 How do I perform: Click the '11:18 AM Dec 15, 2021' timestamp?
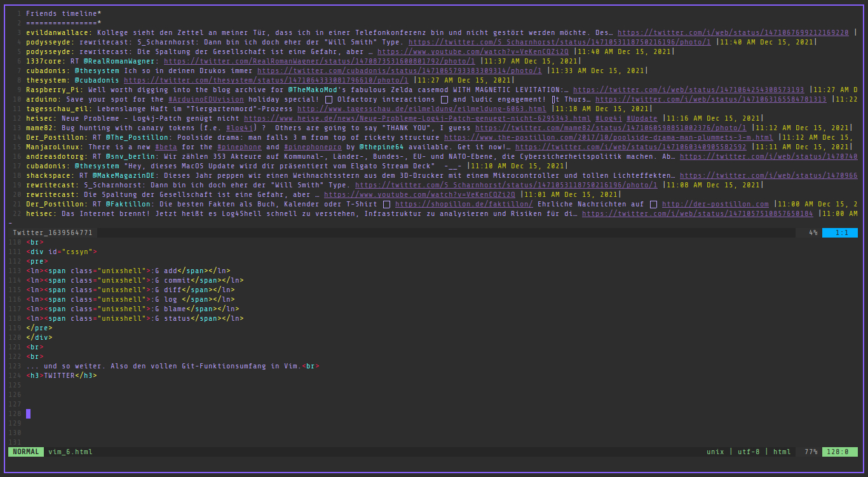pyautogui.click(x=602, y=109)
